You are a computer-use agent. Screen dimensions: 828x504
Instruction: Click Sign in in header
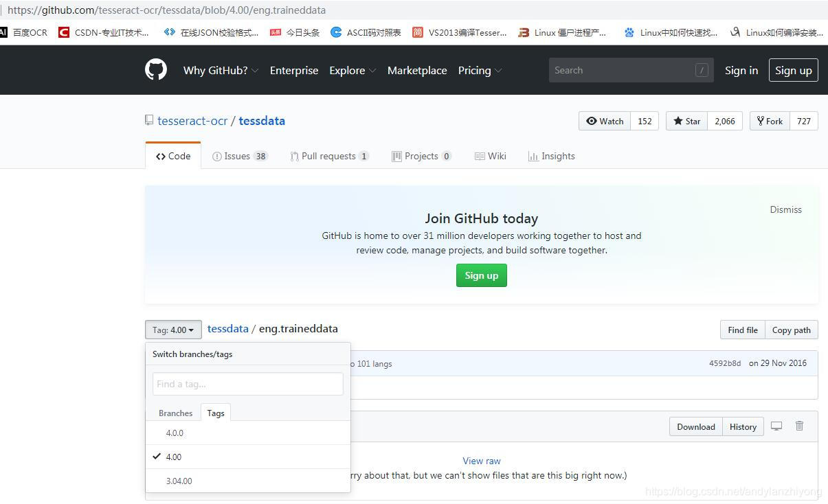pos(741,70)
